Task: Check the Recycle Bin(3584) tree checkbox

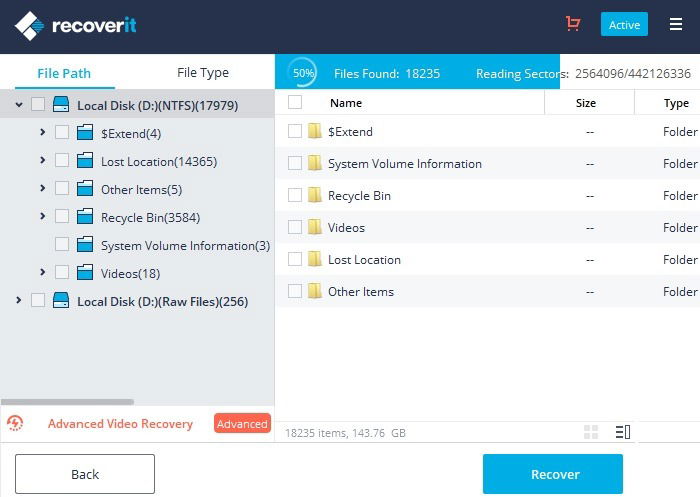Action: pyautogui.click(x=62, y=217)
